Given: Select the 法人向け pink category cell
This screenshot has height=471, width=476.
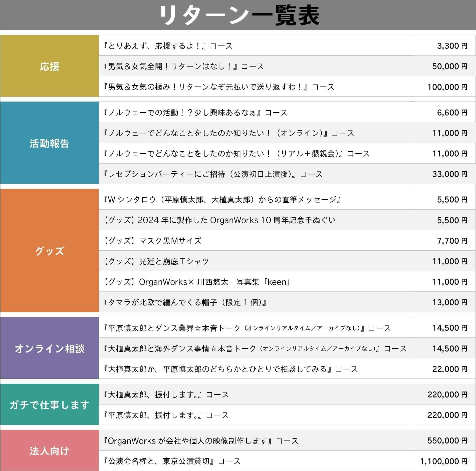Looking at the screenshot, I should point(50,450).
